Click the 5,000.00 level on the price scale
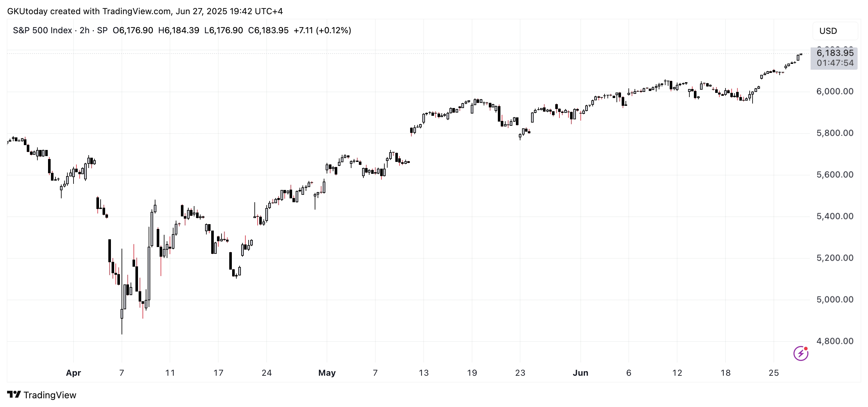Screen dimensions: 868x407 click(835, 299)
